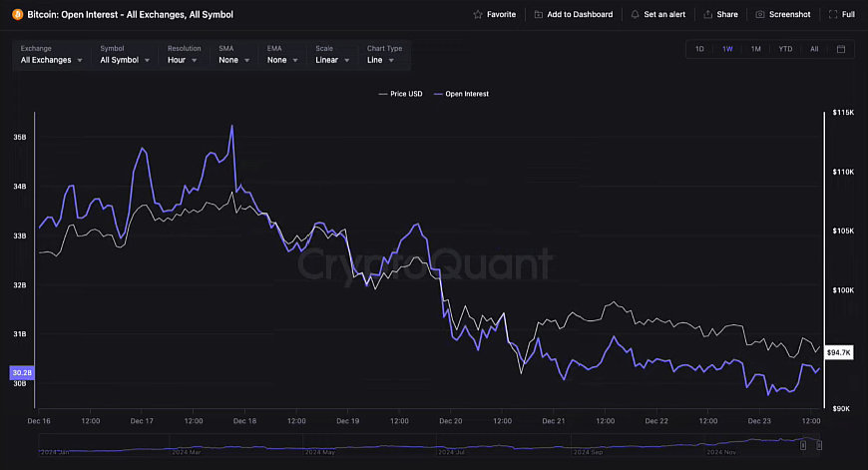Open the Chart Type dropdown set to Line
The height and width of the screenshot is (470, 868).
(380, 60)
